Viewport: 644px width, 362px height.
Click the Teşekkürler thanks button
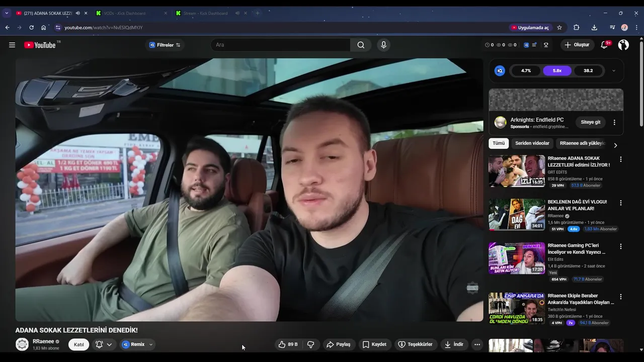415,344
